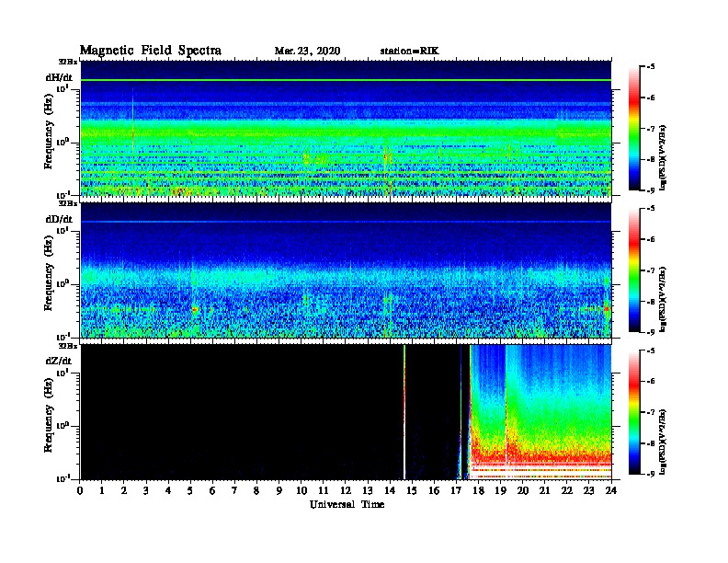The height and width of the screenshot is (563, 728).
Task: Click the date "Mar. 23, 2020"
Action: point(307,52)
